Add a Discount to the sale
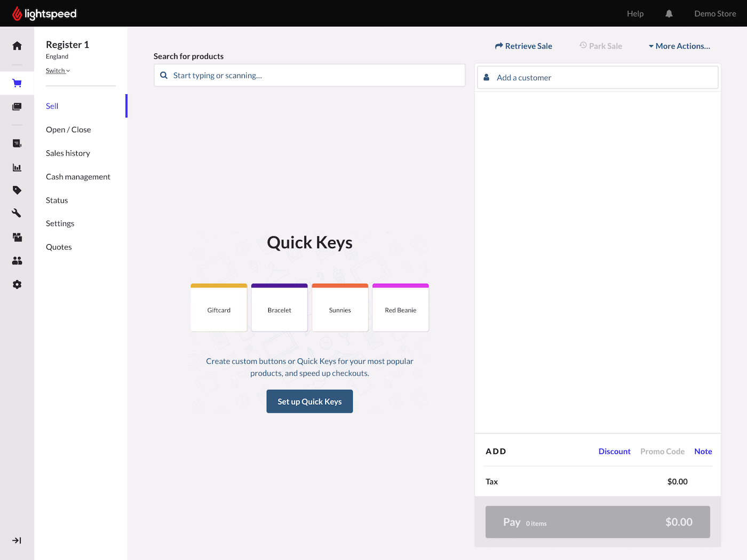747x560 pixels. (x=614, y=451)
